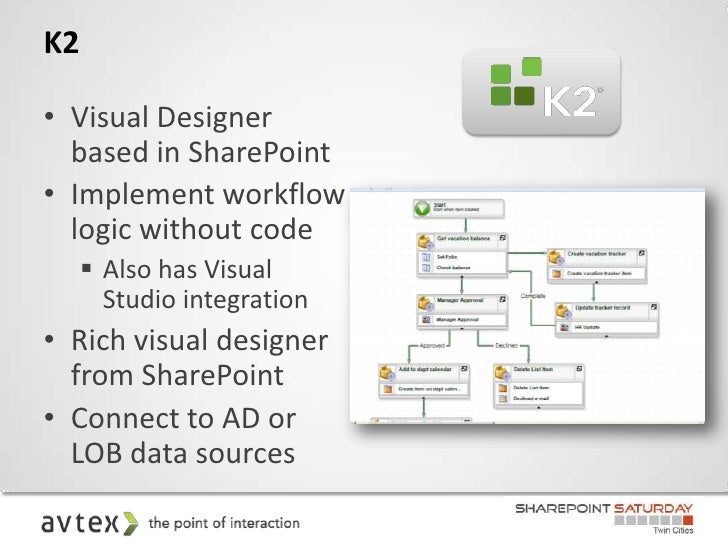This screenshot has width=728, height=546.
Task: Click the Delete List Item activity icon
Action: click(502, 372)
